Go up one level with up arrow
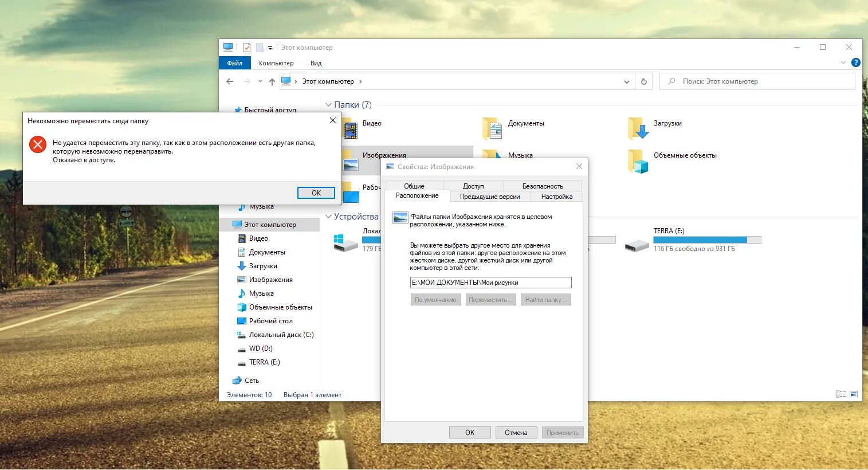 (272, 81)
